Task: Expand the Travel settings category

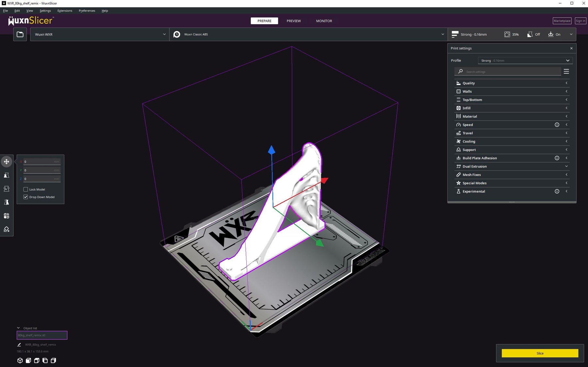Action: pyautogui.click(x=512, y=133)
